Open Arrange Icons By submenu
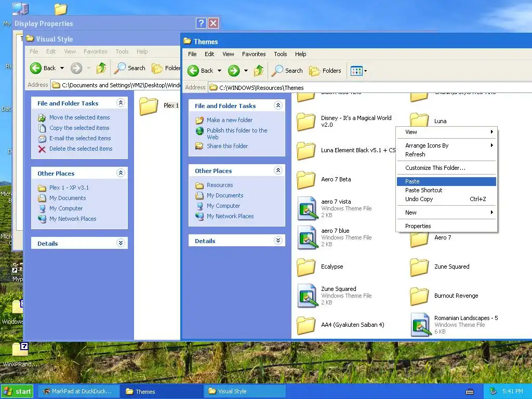 click(446, 145)
